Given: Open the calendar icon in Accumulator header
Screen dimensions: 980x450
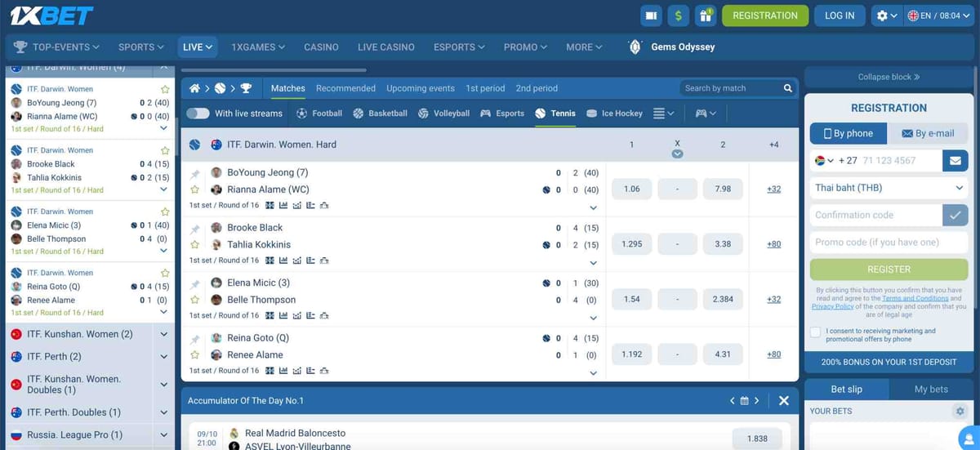Looking at the screenshot, I should [744, 401].
